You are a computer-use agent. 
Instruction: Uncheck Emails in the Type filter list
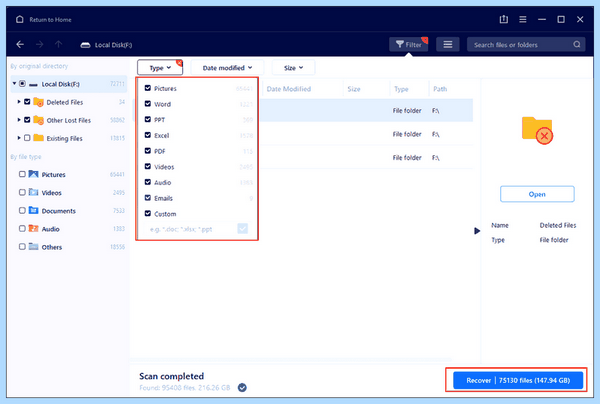tap(148, 198)
